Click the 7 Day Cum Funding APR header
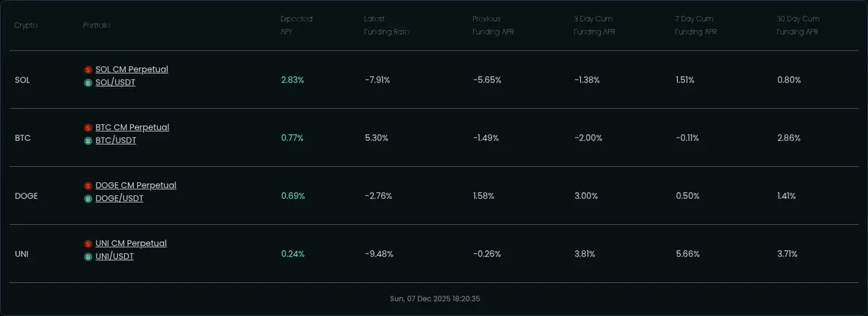The height and width of the screenshot is (316, 868). point(694,25)
